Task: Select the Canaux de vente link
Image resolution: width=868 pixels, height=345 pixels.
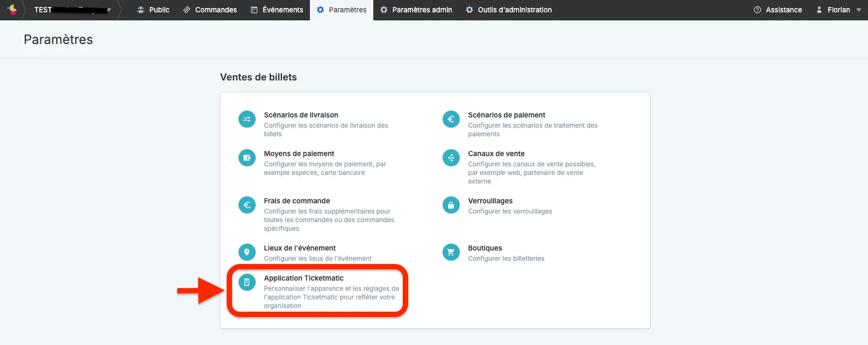Action: 496,153
